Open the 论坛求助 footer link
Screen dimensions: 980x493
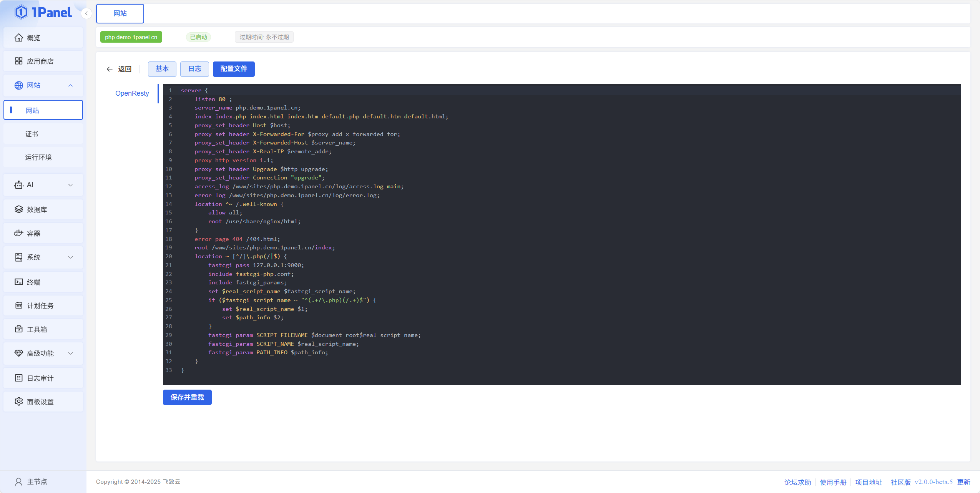[x=798, y=482]
